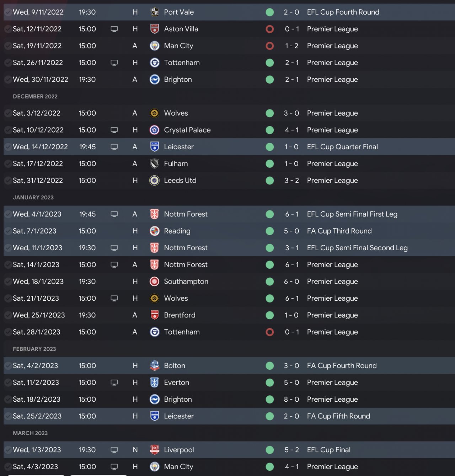This screenshot has width=455, height=476.
Task: Open the Leeds Utd team name link
Action: pos(180,181)
